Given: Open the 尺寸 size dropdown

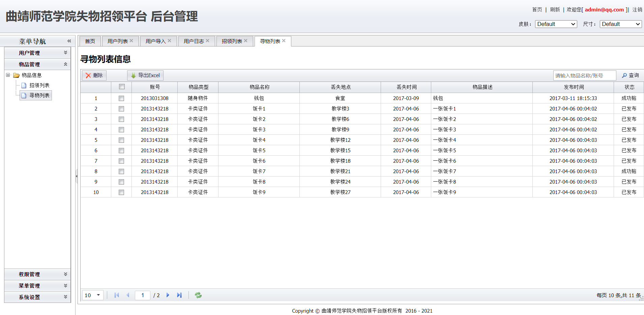Looking at the screenshot, I should (621, 24).
